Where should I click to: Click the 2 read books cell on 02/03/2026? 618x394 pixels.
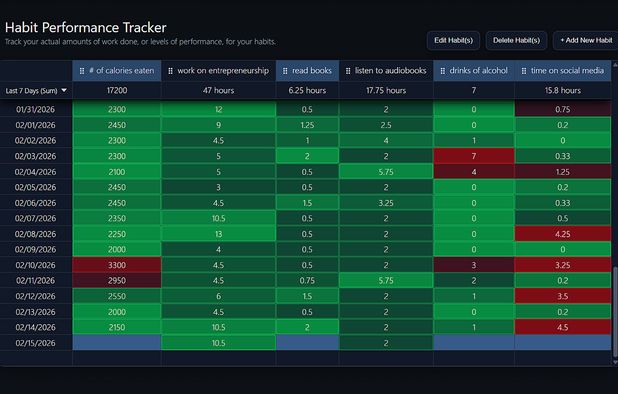[x=307, y=156]
